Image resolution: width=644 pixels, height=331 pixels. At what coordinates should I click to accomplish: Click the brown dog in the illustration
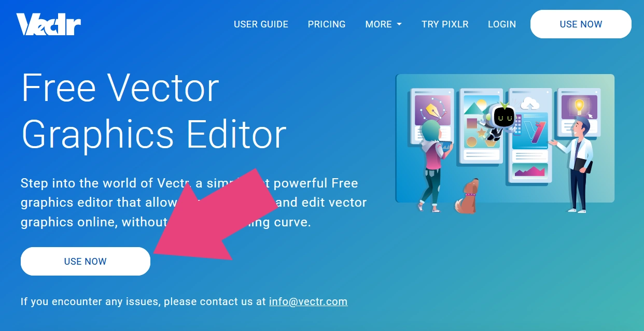pyautogui.click(x=466, y=197)
